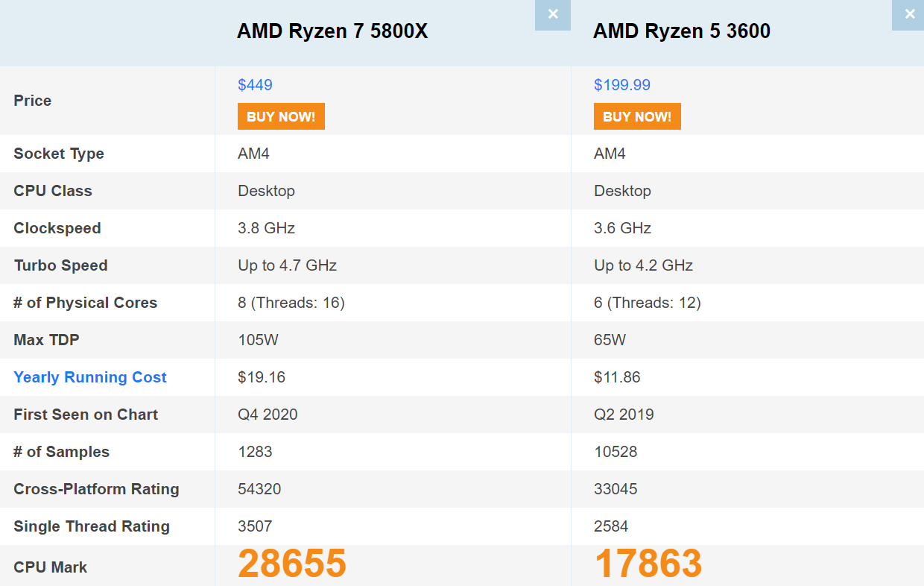Click the 33045 cross-platform rating
This screenshot has height=586, width=924.
tap(616, 489)
